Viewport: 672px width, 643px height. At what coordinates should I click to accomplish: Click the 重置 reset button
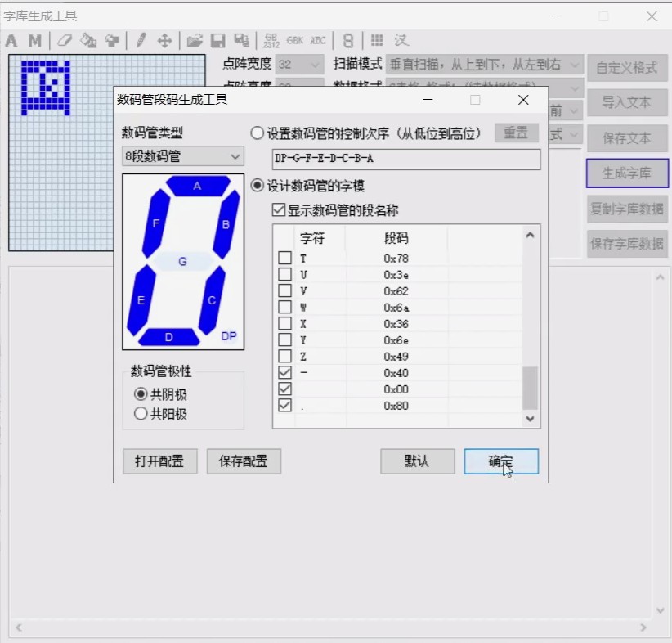click(x=517, y=133)
